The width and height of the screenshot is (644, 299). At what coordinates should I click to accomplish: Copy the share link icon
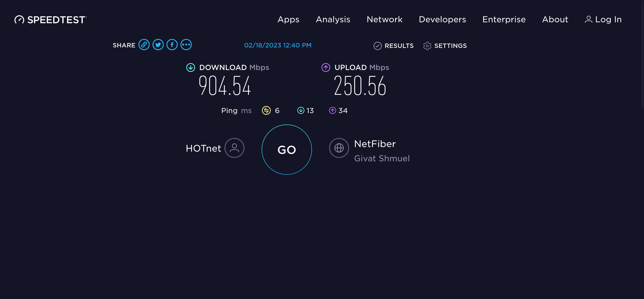[x=144, y=45]
